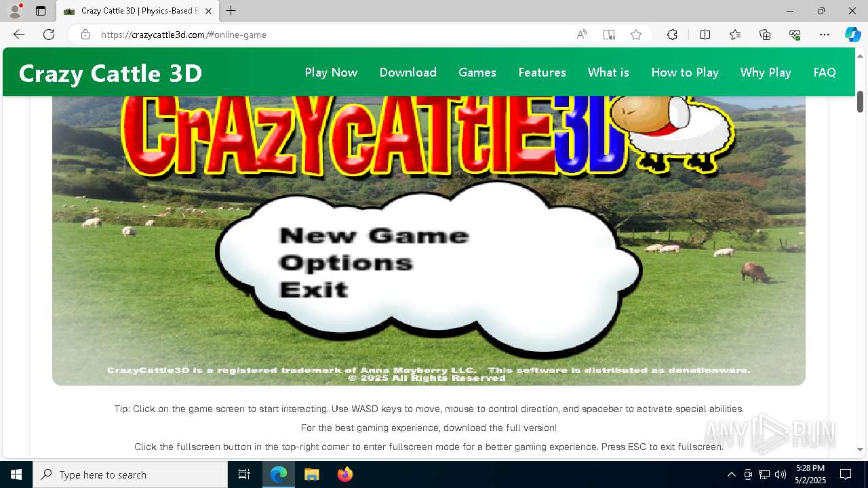Launch Firefox from taskbar

344,474
